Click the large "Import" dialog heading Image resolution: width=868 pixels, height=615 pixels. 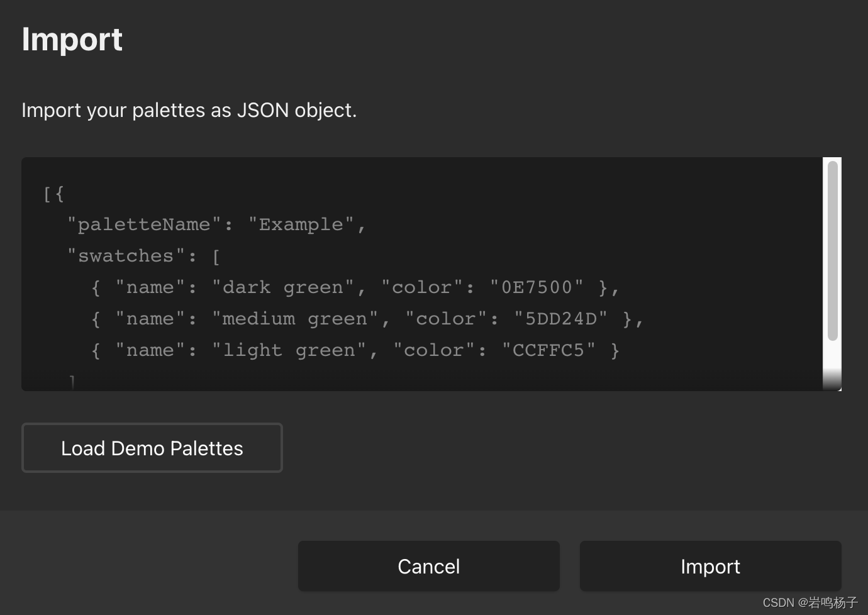pos(72,39)
